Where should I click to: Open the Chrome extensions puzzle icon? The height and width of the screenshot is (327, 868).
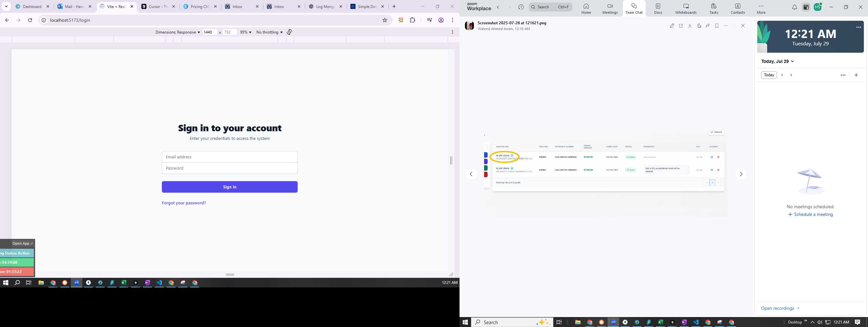coord(412,20)
